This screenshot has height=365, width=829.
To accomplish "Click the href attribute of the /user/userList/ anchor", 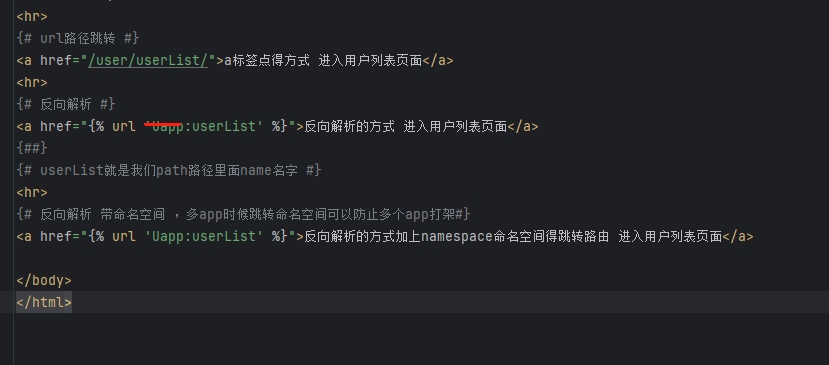I will tap(56, 60).
